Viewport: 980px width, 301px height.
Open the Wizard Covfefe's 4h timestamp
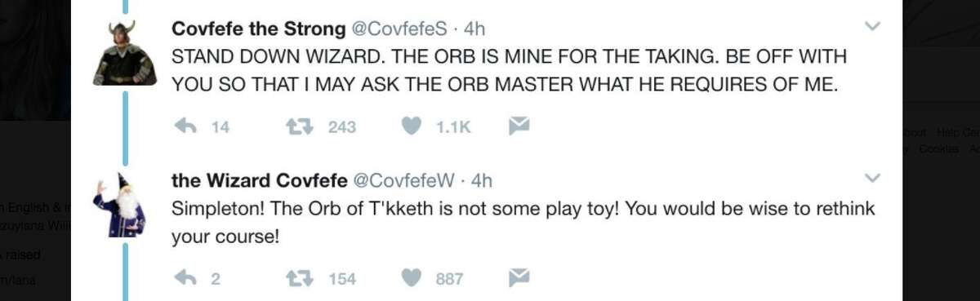tap(482, 180)
